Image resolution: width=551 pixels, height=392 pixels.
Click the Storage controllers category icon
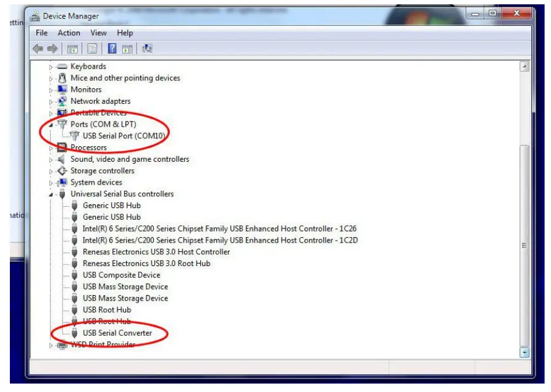[62, 171]
